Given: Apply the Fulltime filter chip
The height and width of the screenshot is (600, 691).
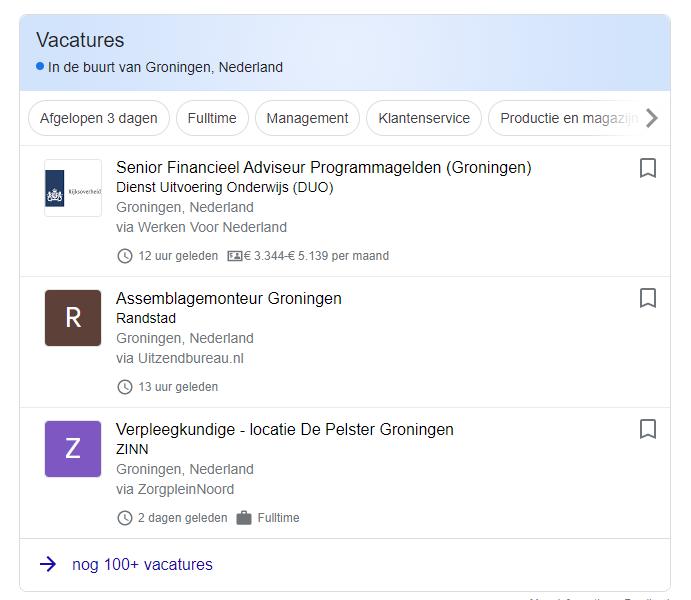Looking at the screenshot, I should pyautogui.click(x=212, y=118).
